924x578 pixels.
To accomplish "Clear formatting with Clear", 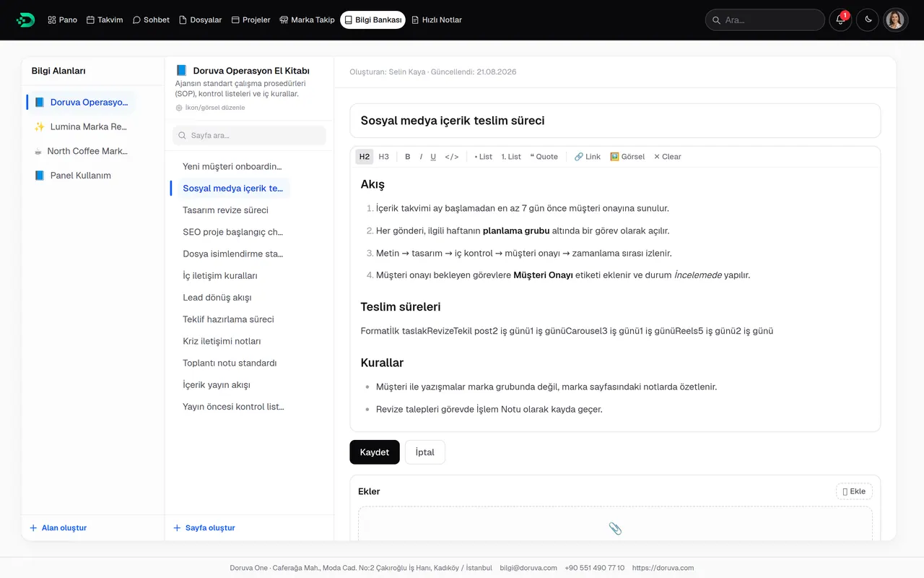I will (x=668, y=157).
